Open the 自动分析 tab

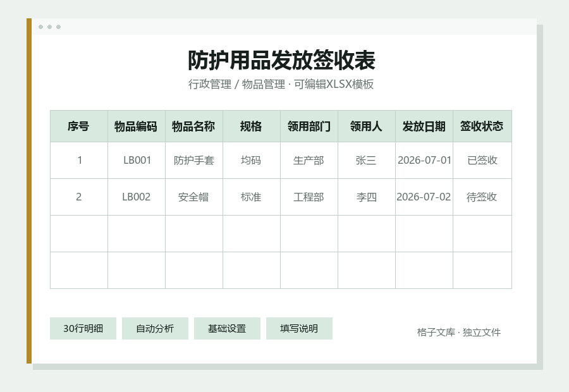(155, 329)
